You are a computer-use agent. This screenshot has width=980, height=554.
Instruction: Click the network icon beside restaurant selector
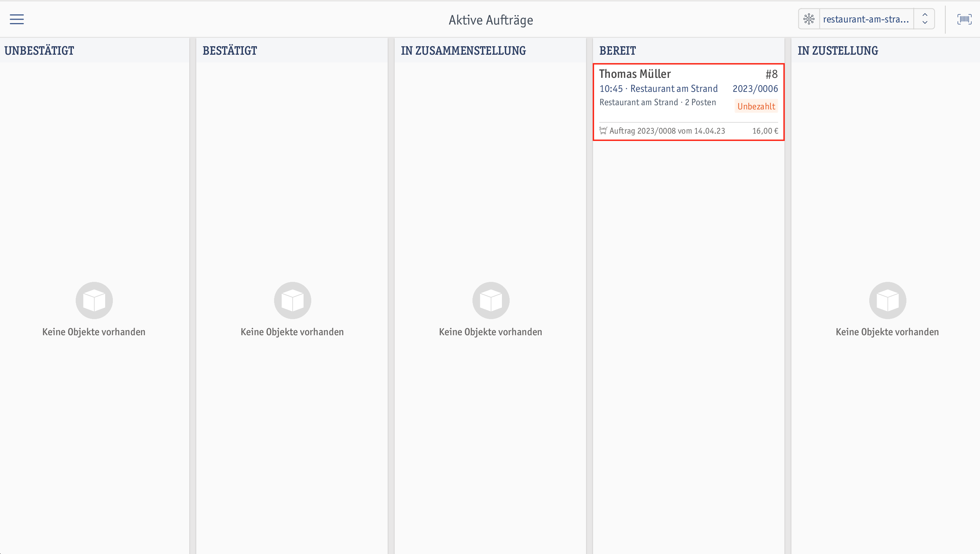[809, 19]
